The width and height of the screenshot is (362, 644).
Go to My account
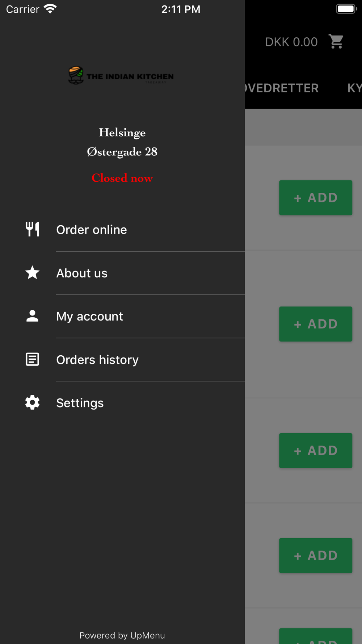(x=122, y=316)
